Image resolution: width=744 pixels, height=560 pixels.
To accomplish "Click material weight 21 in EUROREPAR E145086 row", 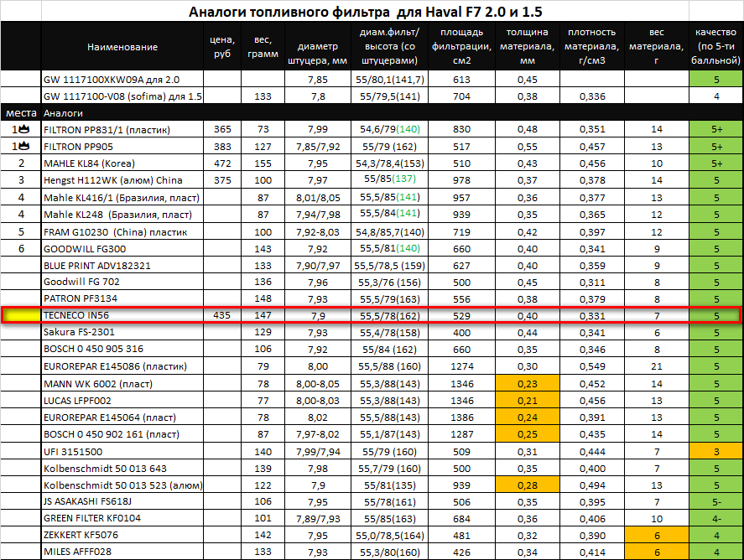I will [x=657, y=366].
